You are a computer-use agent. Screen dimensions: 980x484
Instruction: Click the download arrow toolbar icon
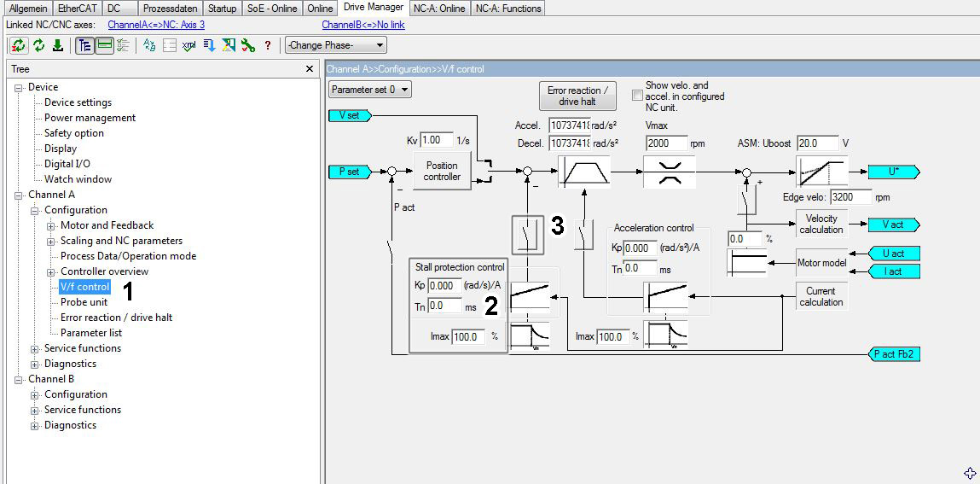click(x=57, y=45)
